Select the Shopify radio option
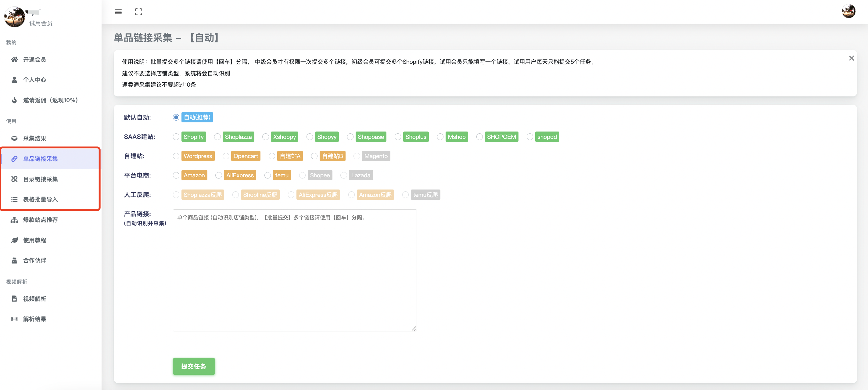 coord(176,137)
